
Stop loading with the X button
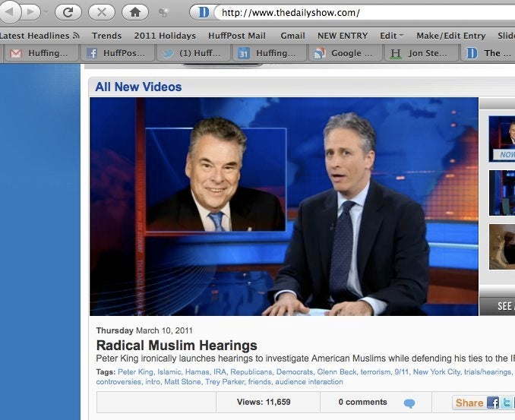click(x=102, y=12)
